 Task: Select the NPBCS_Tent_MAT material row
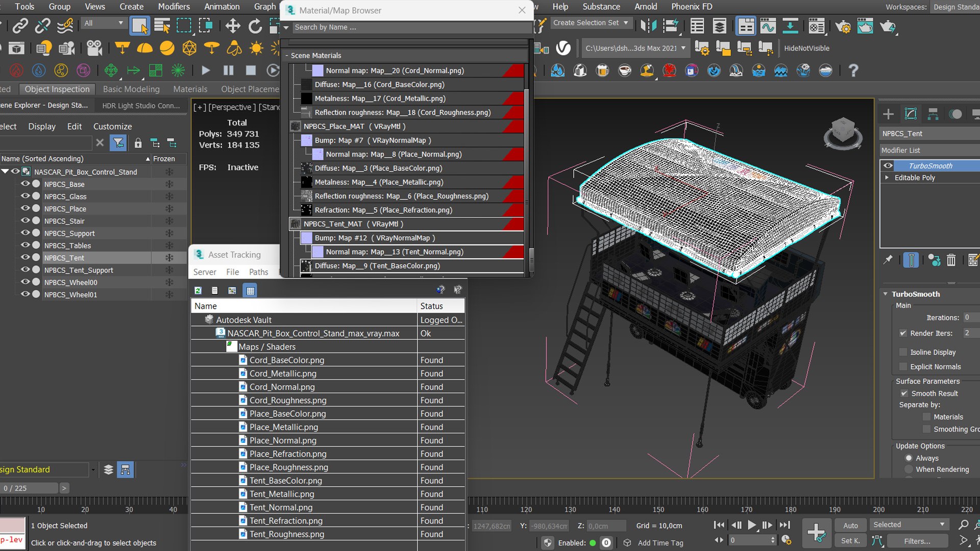click(406, 224)
